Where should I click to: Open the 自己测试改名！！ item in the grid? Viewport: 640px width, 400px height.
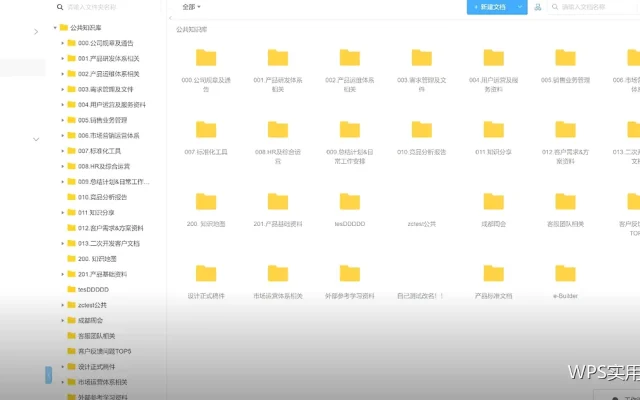(421, 296)
